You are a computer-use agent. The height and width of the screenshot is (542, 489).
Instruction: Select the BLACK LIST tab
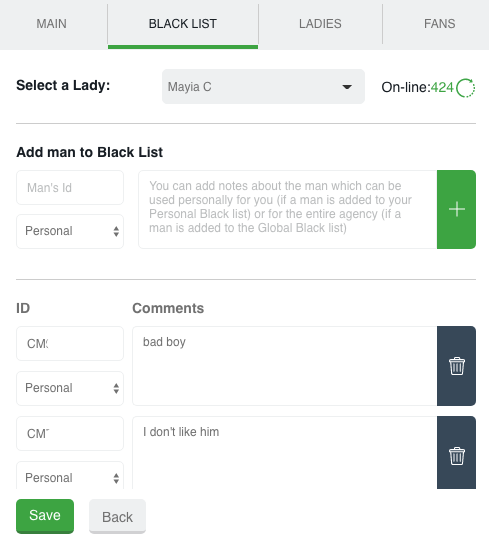click(183, 24)
